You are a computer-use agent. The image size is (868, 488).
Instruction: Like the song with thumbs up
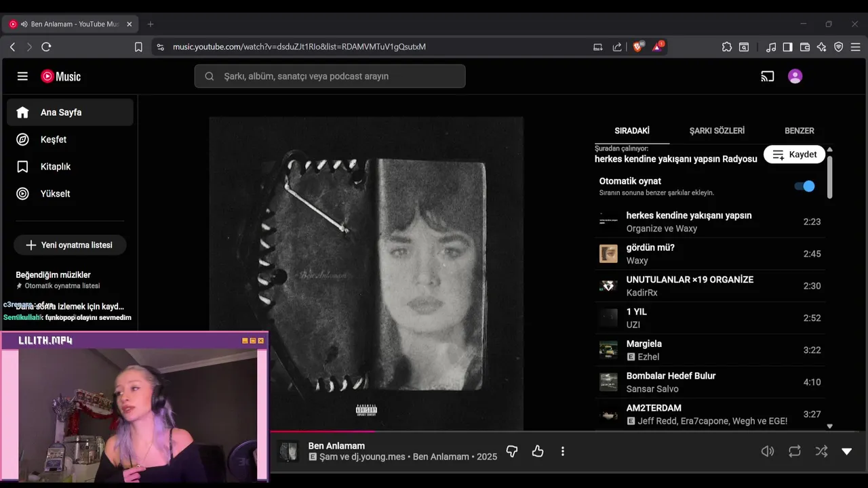click(x=538, y=451)
